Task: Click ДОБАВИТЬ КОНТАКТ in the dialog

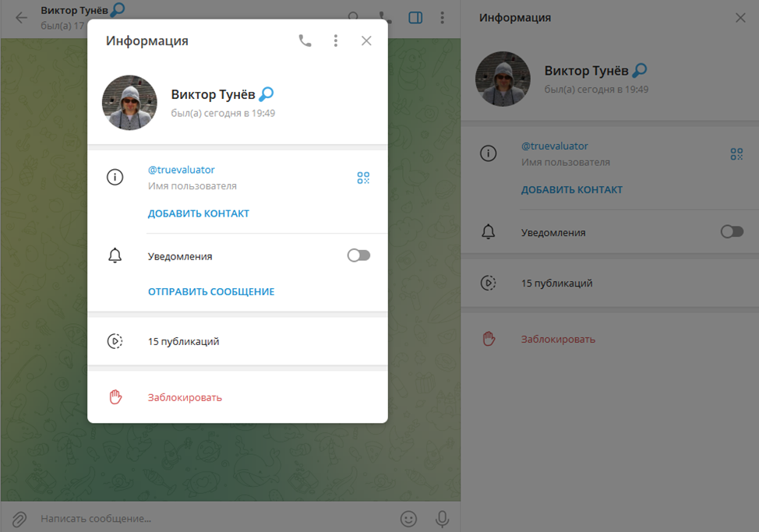Action: pyautogui.click(x=199, y=213)
